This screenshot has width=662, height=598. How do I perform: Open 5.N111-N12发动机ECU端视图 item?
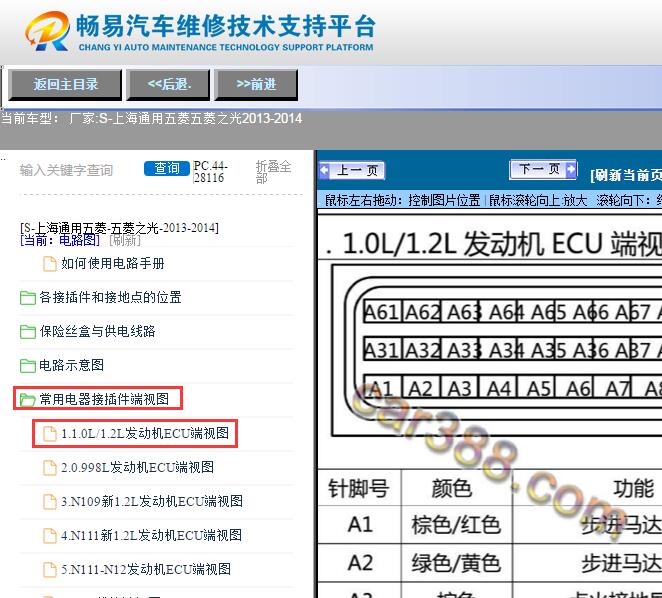tap(146, 569)
